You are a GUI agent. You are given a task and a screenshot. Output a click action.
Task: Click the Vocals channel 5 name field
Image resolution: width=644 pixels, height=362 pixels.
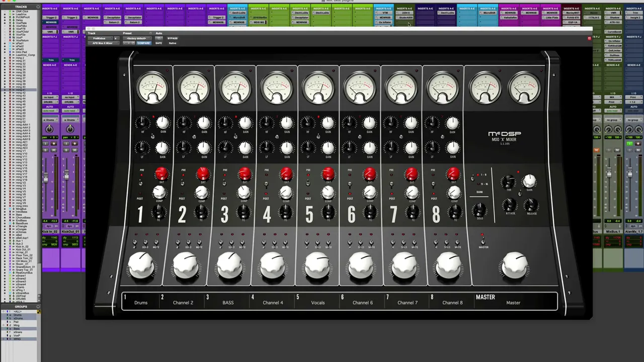pos(318,303)
